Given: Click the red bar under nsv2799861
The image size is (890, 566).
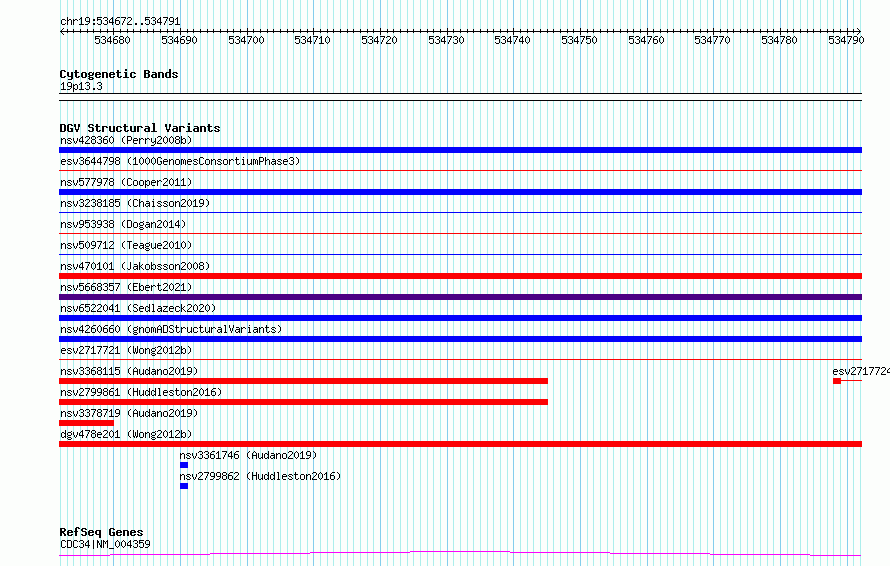Looking at the screenshot, I should [303, 402].
